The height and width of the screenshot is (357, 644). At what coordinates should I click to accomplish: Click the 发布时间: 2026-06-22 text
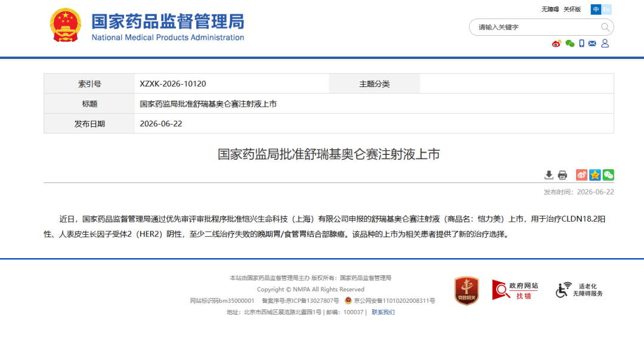pyautogui.click(x=578, y=192)
